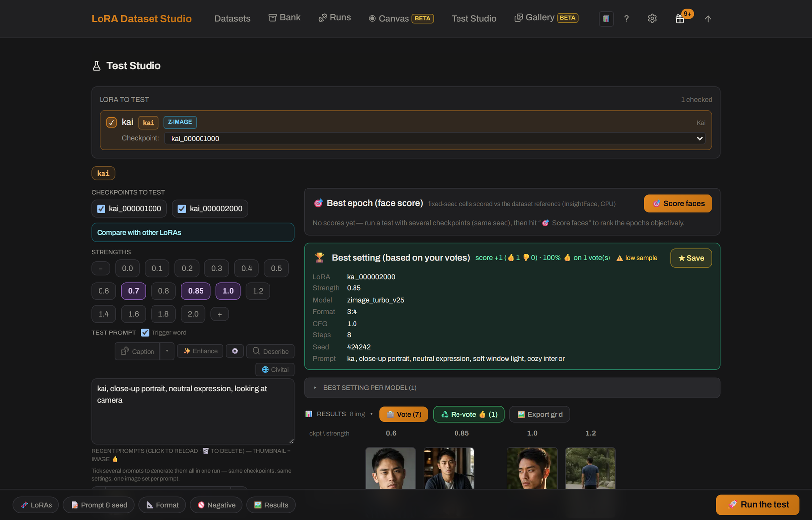Toggle strength 0.7 chip

[134, 291]
